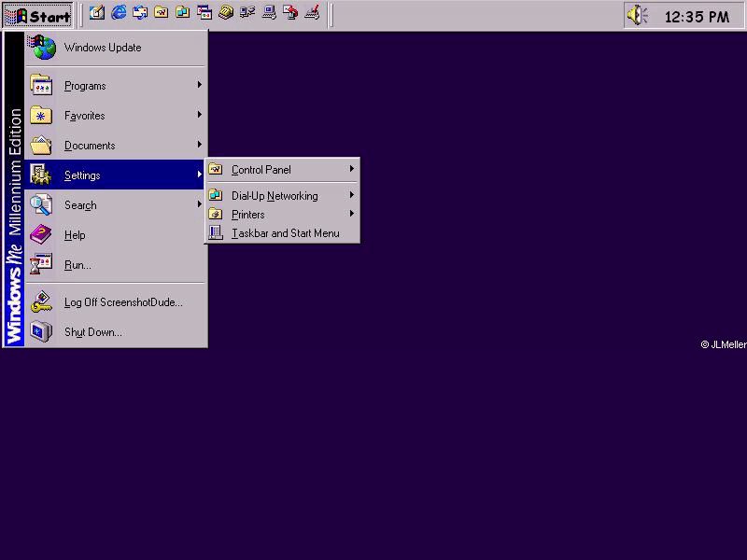Image resolution: width=747 pixels, height=560 pixels.
Task: Open volume control from the speaker tray icon
Action: 638,16
